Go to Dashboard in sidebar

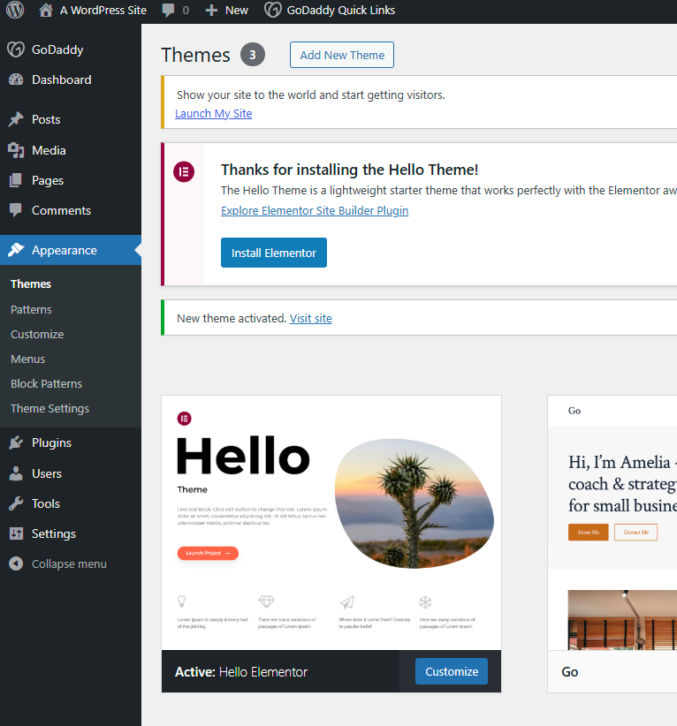tap(62, 80)
